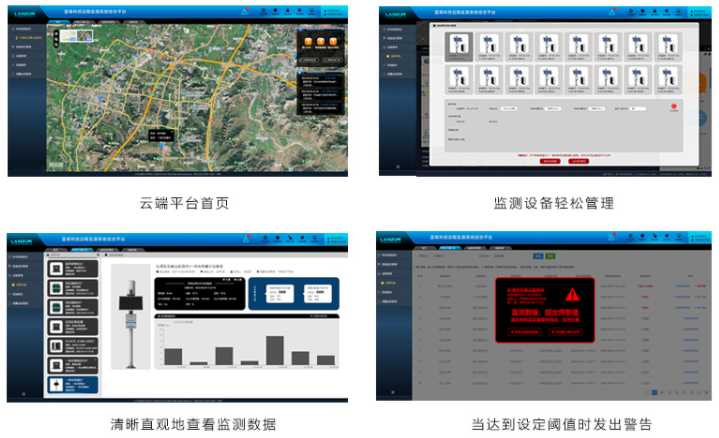The width and height of the screenshot is (719, 438).
Task: Select the highlighted device thumbnail in the 监测设备轻松管理 dialog
Action: [459, 47]
